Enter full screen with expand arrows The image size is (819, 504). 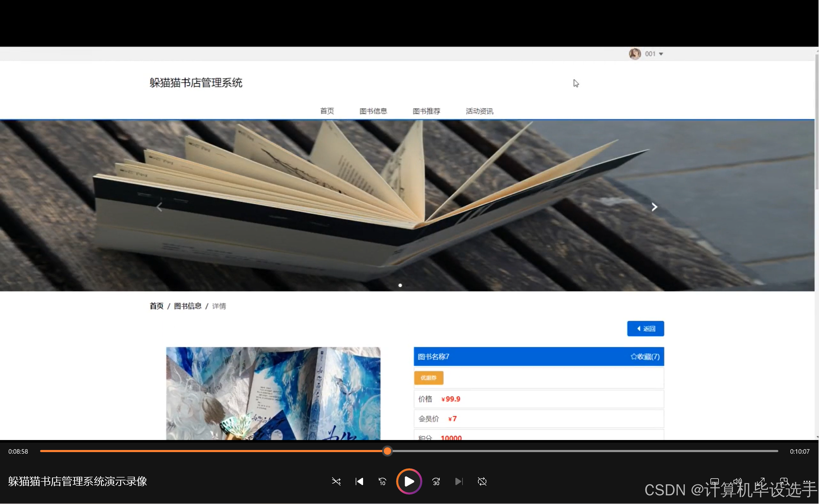coord(761,481)
